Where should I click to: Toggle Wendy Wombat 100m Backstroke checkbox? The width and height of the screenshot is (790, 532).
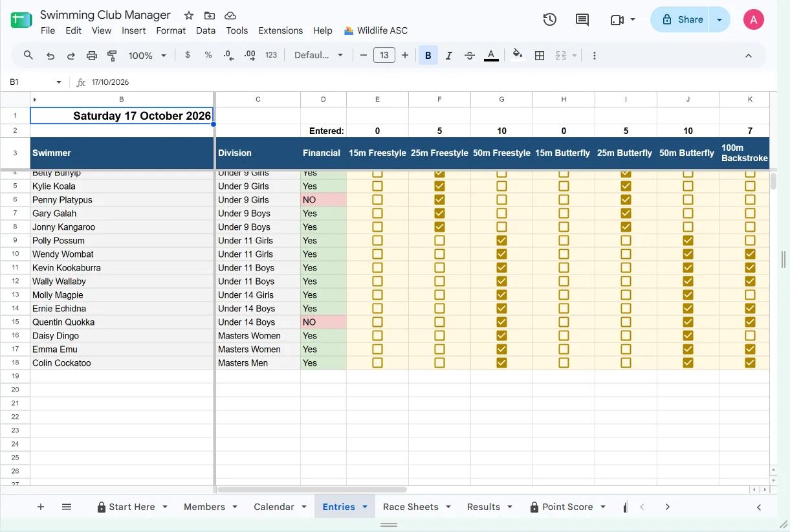(750, 254)
